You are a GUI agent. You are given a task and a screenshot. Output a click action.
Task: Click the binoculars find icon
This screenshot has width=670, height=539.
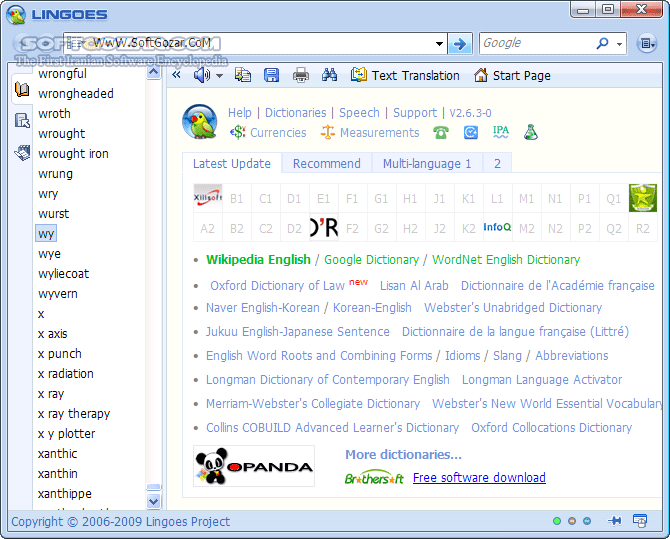coord(329,75)
